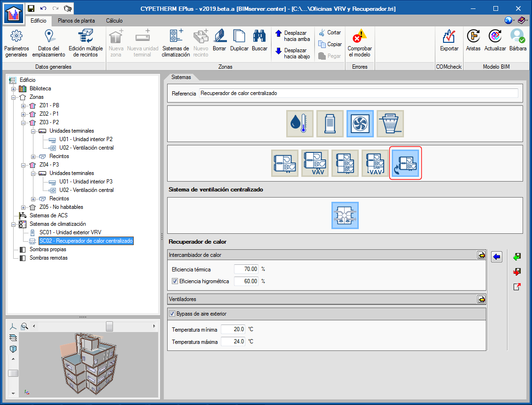The height and width of the screenshot is (405, 532).
Task: Select the first air handling unit icon
Action: [x=285, y=163]
